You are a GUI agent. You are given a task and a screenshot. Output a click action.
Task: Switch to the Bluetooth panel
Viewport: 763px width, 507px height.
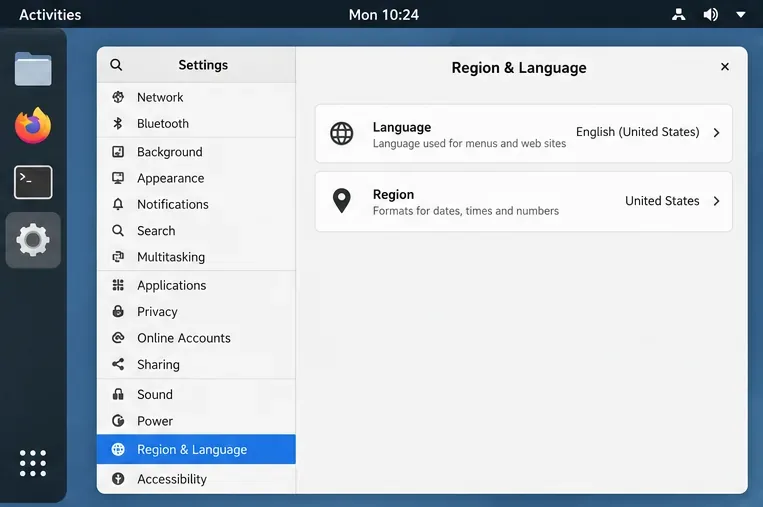coord(196,123)
